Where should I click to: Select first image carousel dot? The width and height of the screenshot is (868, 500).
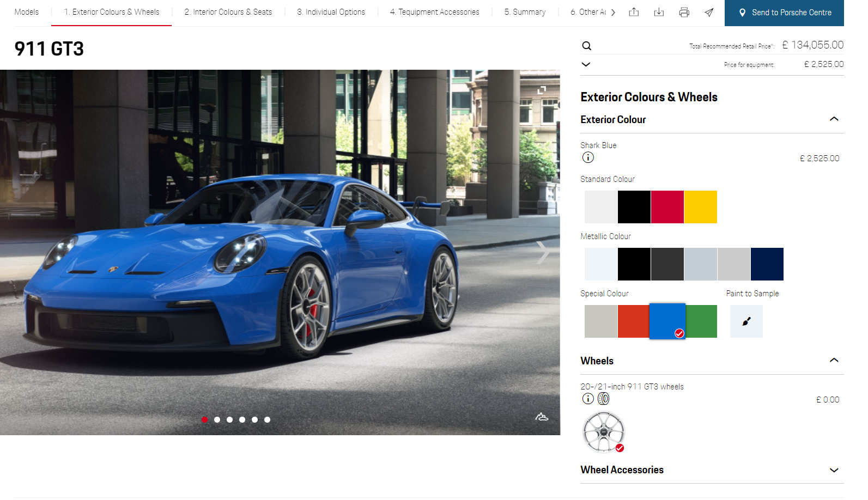(204, 419)
